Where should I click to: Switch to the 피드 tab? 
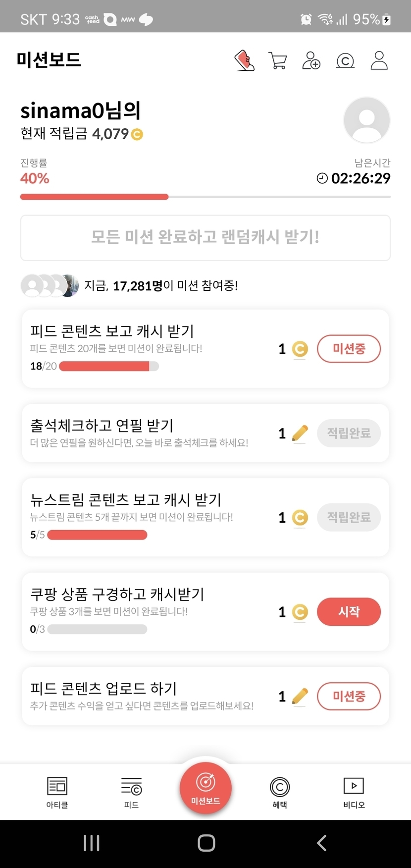point(131,792)
